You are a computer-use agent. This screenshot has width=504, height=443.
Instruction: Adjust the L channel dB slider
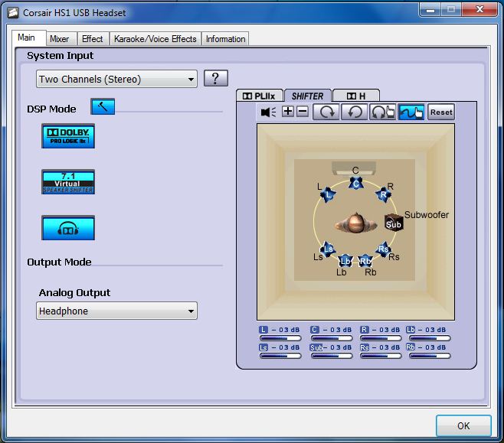point(280,338)
